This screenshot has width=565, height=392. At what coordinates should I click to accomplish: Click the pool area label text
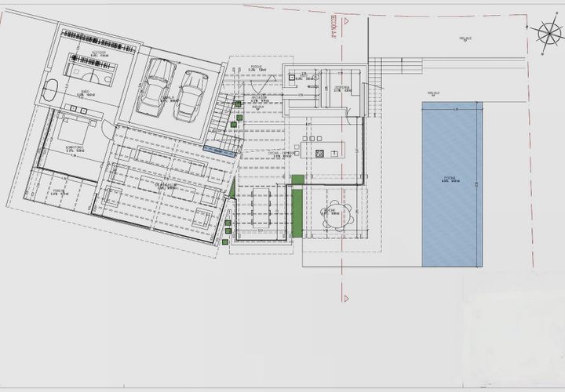(x=450, y=180)
